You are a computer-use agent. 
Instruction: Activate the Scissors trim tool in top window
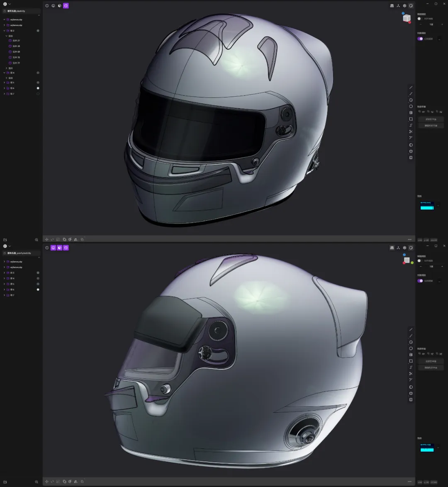point(411,131)
